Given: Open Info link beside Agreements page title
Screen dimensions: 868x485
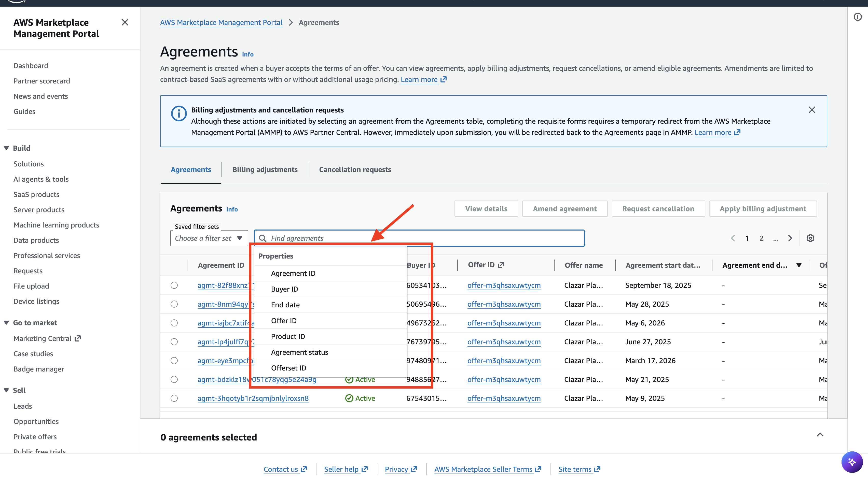Looking at the screenshot, I should (x=248, y=54).
